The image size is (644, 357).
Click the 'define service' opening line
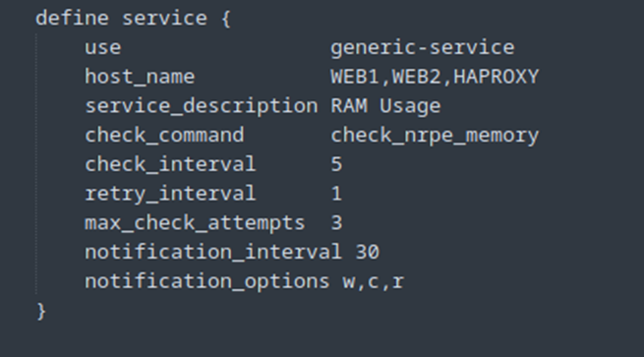pos(134,19)
